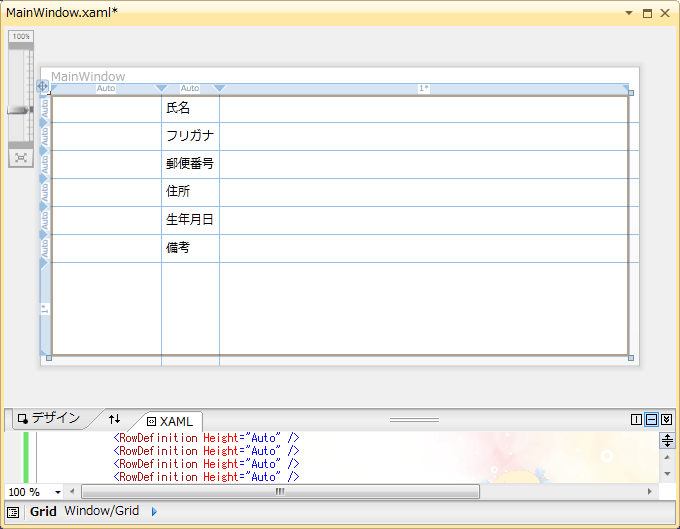Viewport: 680px width, 529px height.
Task: Maximize the MainWindow.xaml document window
Action: [647, 13]
